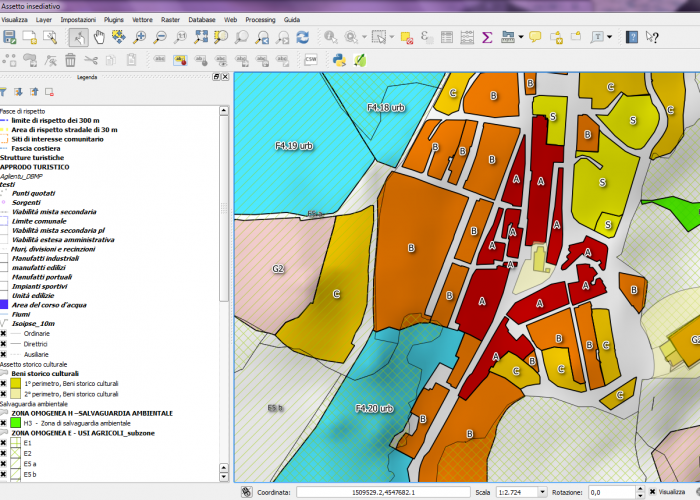
Task: Toggle the Visualizza render checkbox in status bar
Action: pyautogui.click(x=652, y=492)
